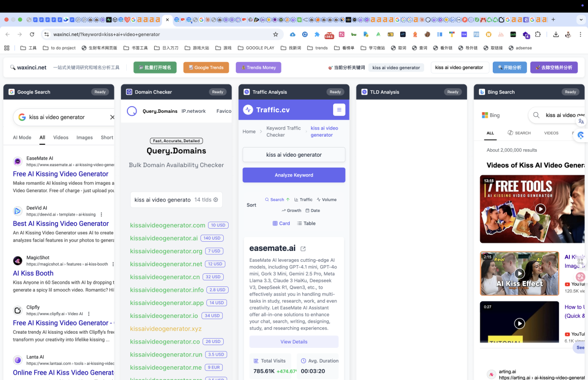Clear Google search box with X

point(112,117)
